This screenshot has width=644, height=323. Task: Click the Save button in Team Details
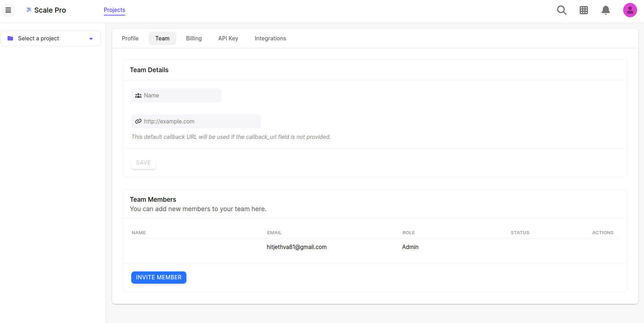[143, 163]
